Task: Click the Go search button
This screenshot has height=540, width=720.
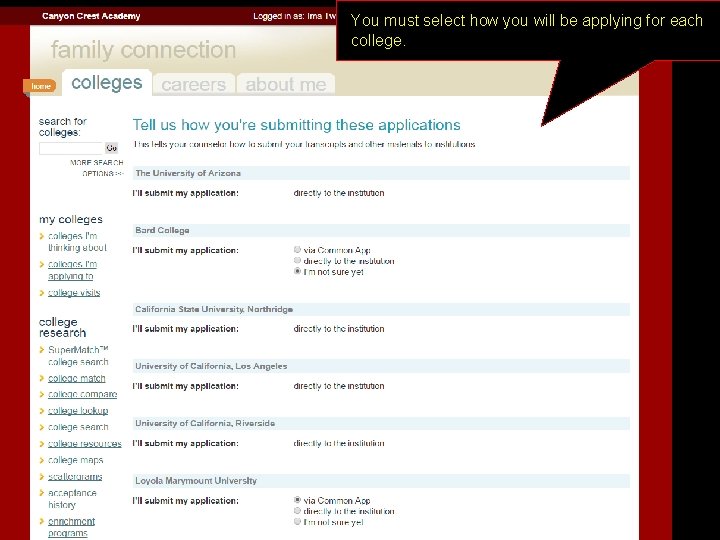Action: pyautogui.click(x=112, y=148)
